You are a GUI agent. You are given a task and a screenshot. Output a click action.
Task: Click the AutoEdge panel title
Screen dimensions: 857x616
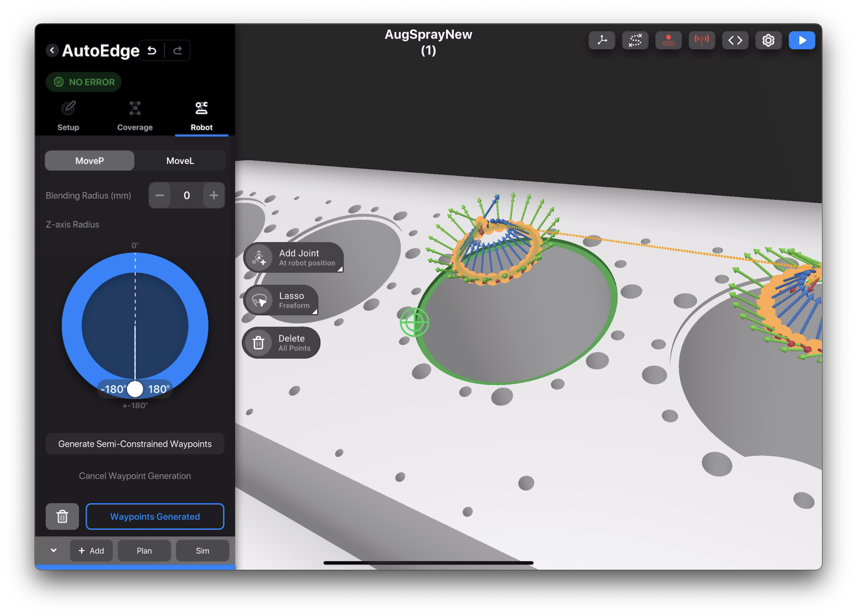tap(100, 51)
